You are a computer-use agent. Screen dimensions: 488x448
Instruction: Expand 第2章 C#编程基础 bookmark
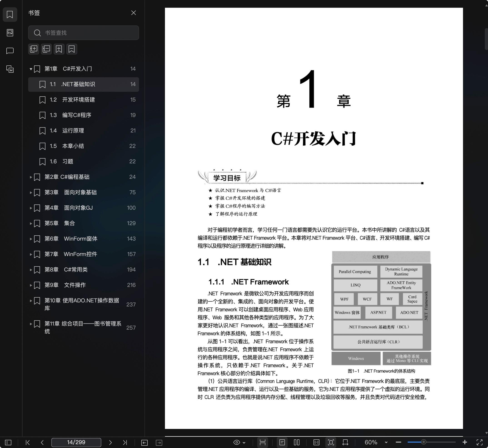point(31,177)
